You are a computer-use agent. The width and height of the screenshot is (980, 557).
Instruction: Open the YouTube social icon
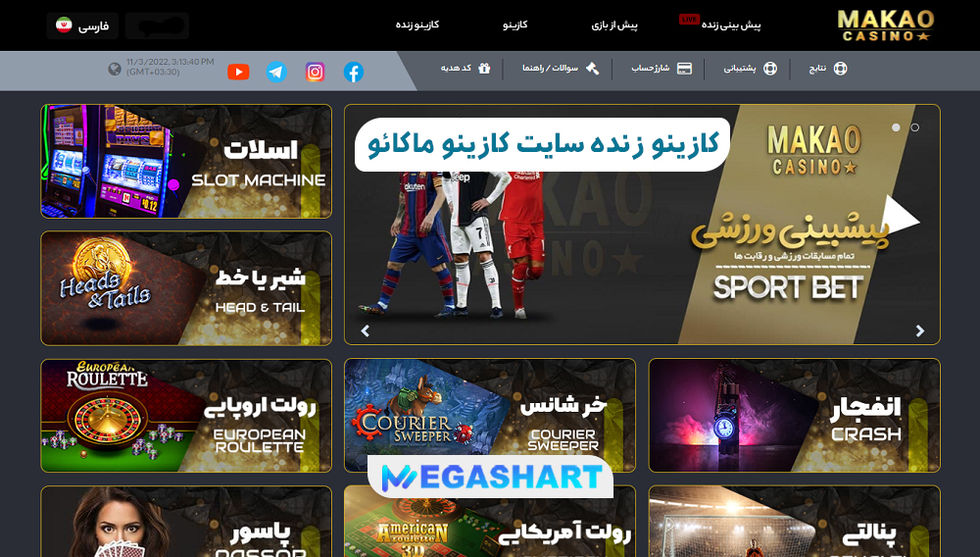click(x=238, y=72)
